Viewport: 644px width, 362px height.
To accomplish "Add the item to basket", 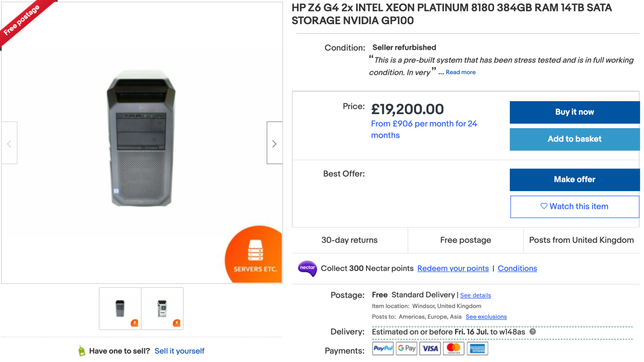I will coord(574,139).
